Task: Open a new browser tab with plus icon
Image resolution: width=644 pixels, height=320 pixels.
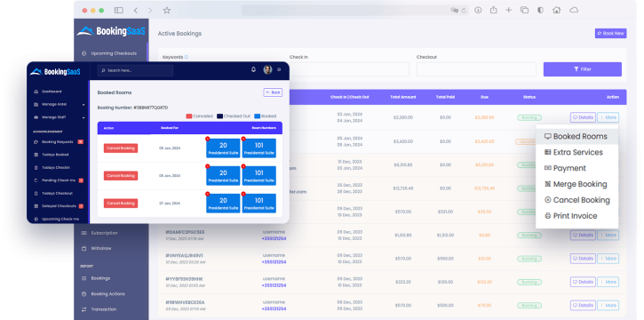Action: 508,11
